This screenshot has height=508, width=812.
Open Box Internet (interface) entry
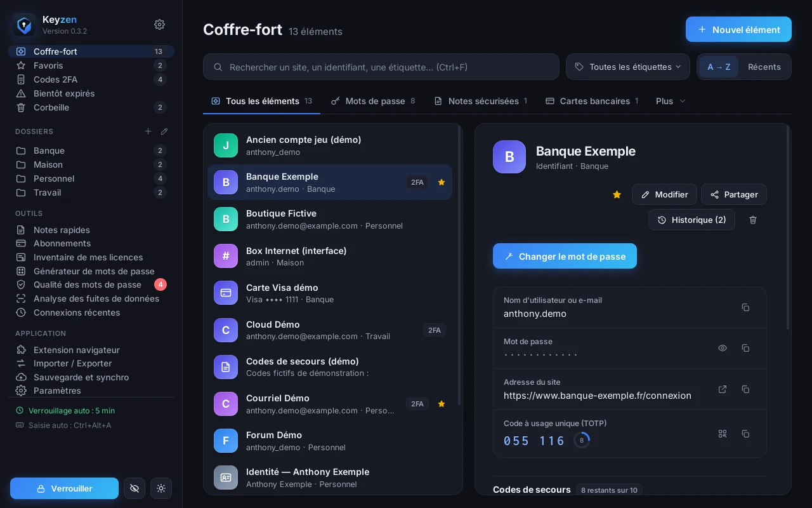[x=330, y=257]
